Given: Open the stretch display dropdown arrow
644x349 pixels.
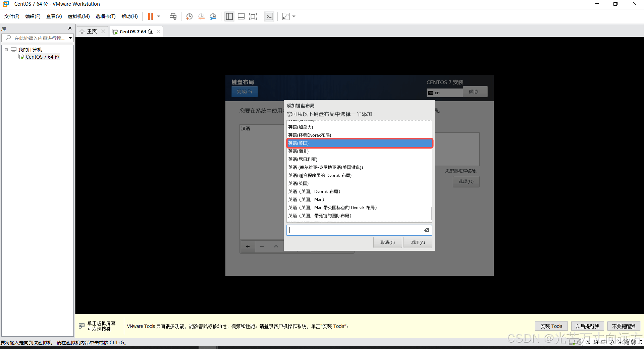Looking at the screenshot, I should [x=294, y=16].
